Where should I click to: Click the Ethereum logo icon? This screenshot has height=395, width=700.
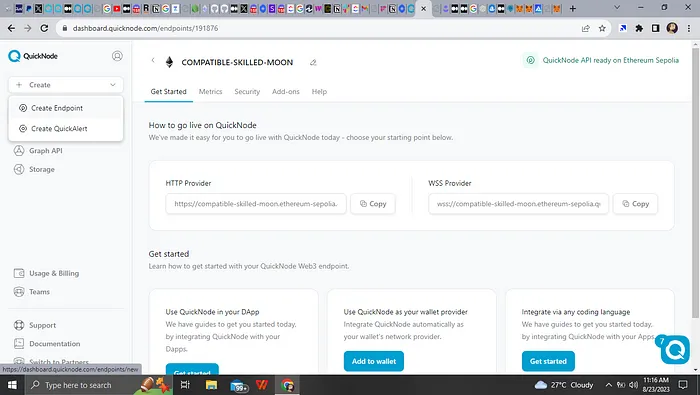point(169,62)
